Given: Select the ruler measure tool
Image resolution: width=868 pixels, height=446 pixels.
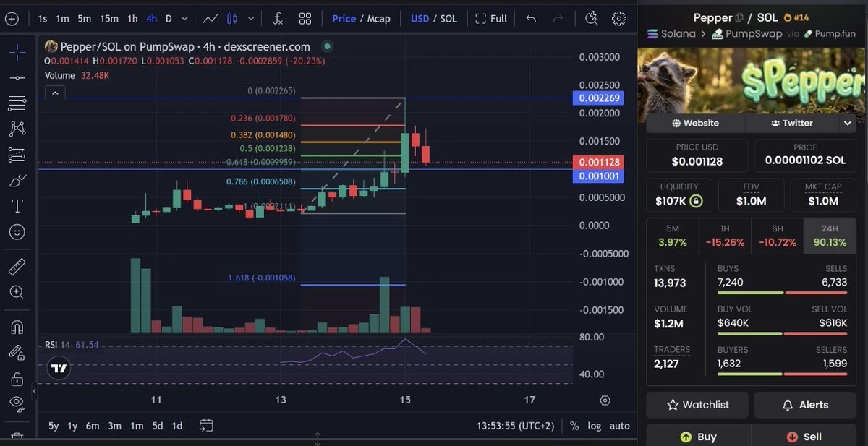Looking at the screenshot, I should point(17,266).
